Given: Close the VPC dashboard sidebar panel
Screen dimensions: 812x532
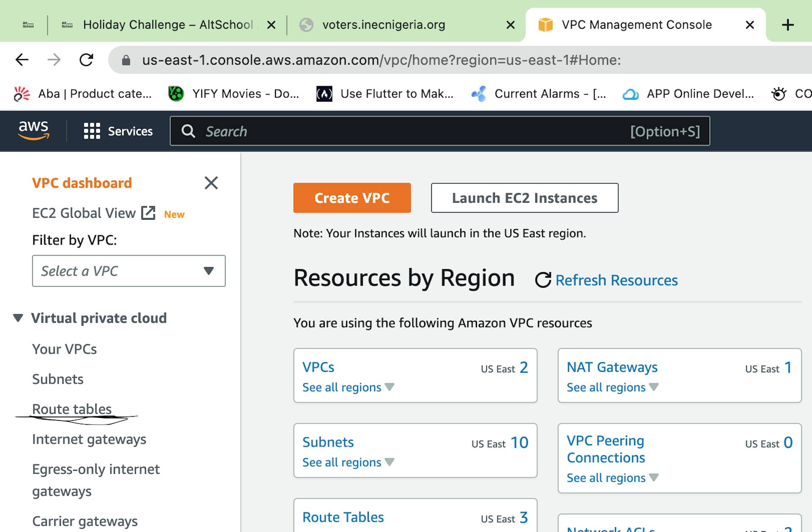Looking at the screenshot, I should point(211,183).
